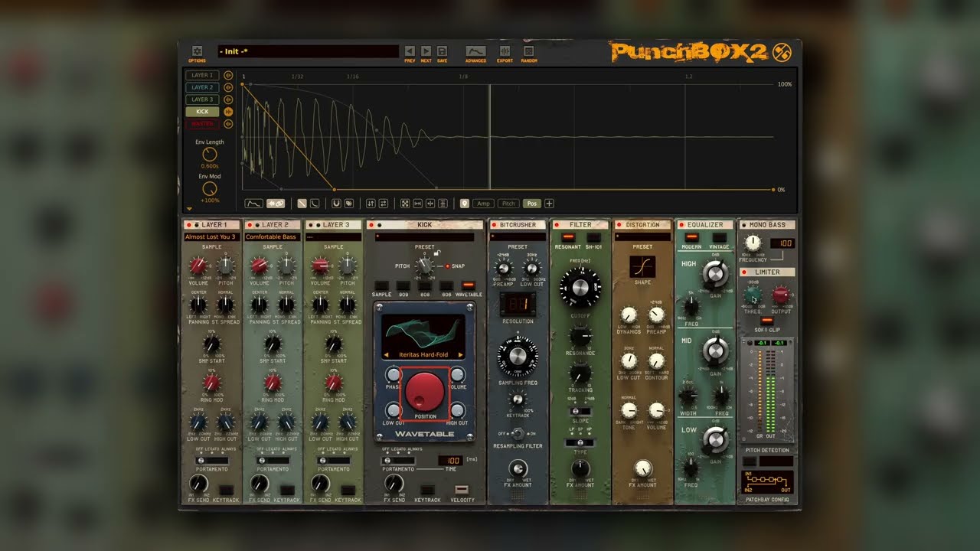Viewport: 980px width, 551px height.
Task: Choose the linear segment tool
Action: 302,204
